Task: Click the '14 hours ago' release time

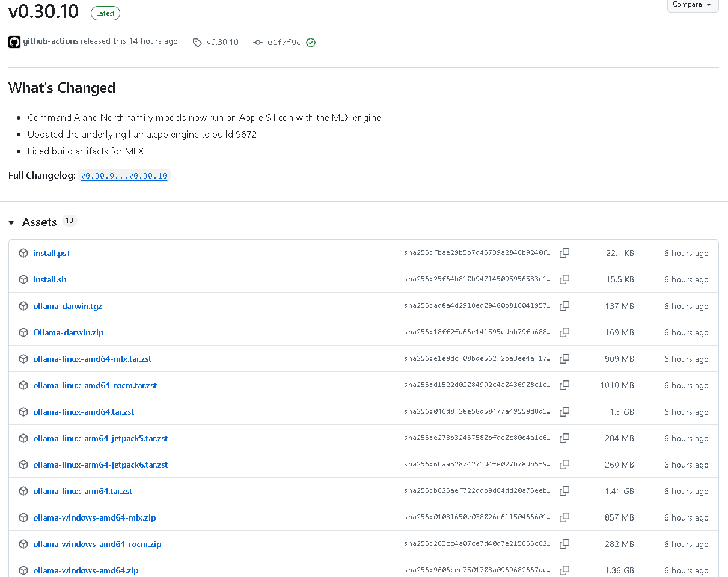Action: pos(153,41)
